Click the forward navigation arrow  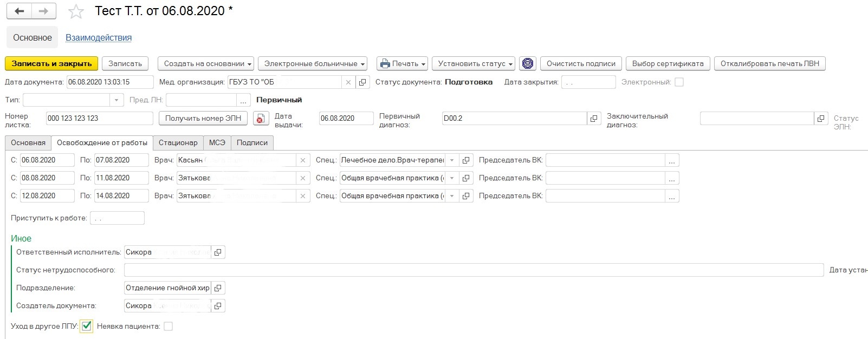(44, 11)
